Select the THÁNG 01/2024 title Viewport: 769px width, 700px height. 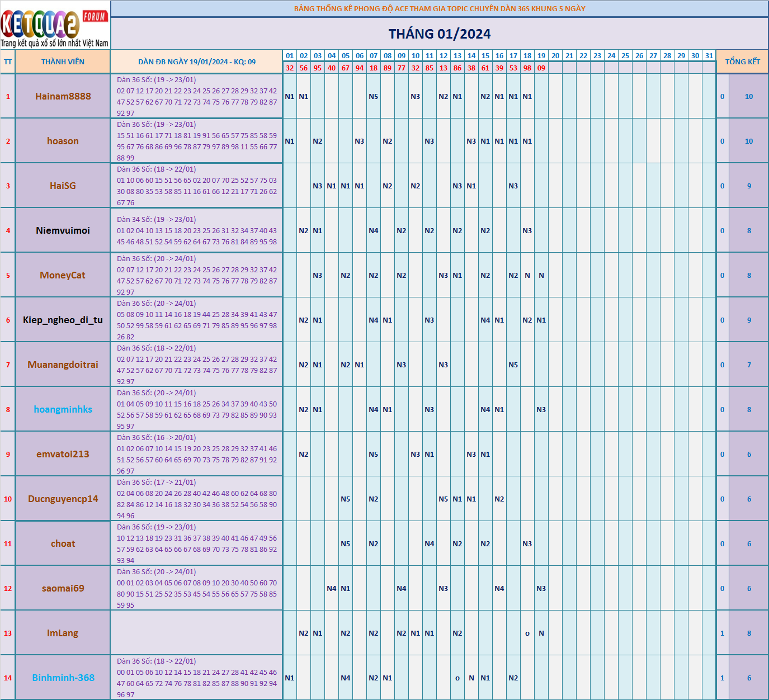(440, 34)
